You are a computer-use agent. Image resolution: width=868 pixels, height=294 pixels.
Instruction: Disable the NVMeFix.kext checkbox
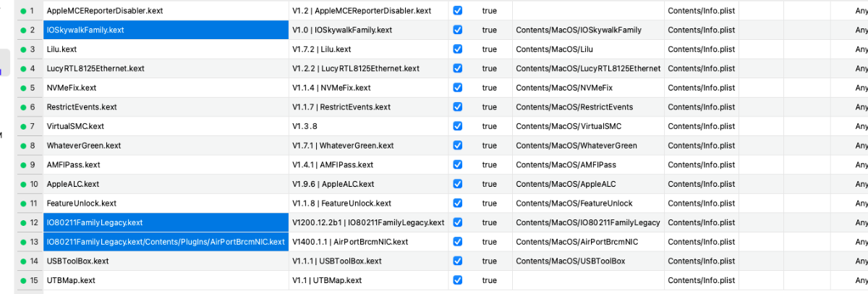click(457, 88)
